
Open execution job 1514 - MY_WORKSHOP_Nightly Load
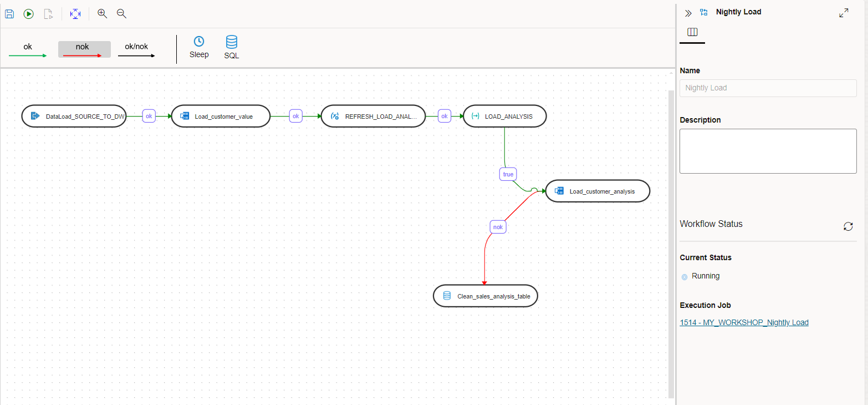(744, 322)
